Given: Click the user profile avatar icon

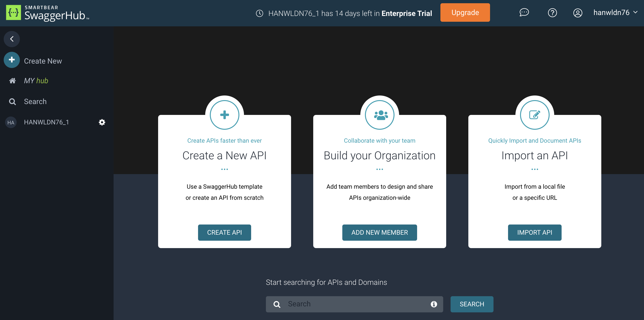Looking at the screenshot, I should pyautogui.click(x=578, y=12).
